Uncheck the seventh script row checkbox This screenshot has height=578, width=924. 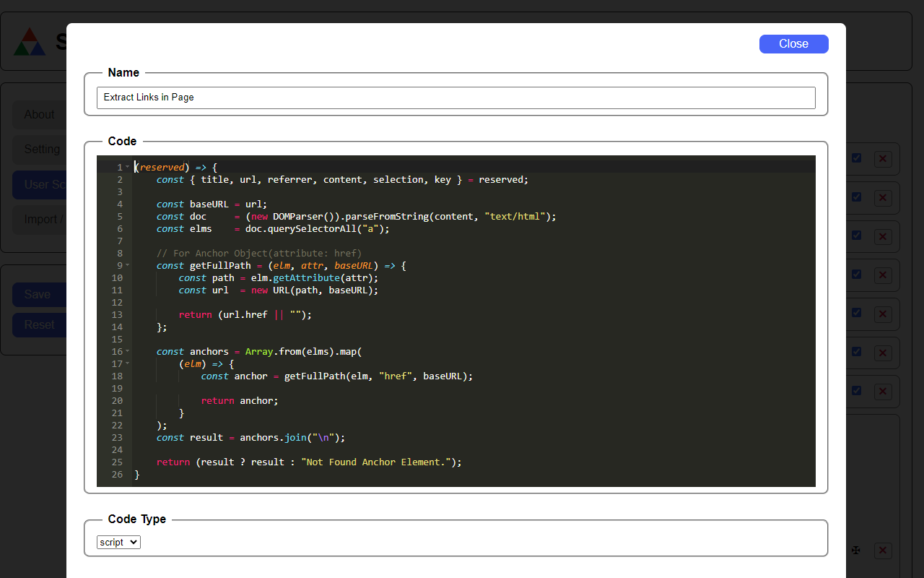click(856, 390)
